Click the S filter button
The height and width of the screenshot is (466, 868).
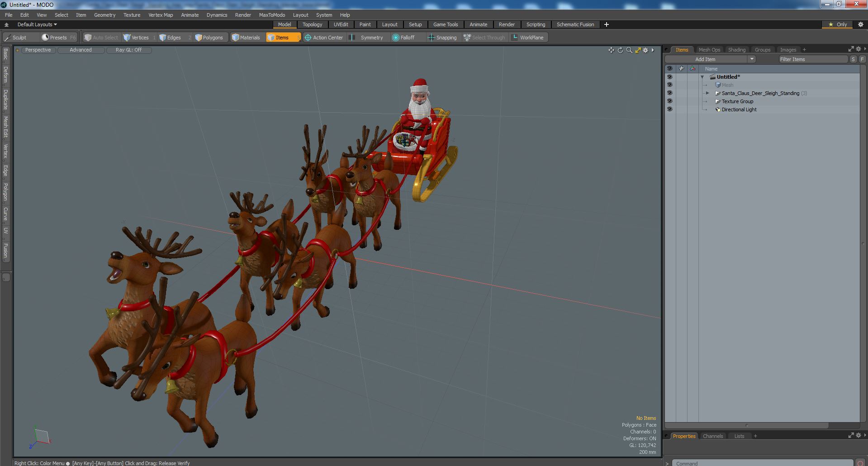click(x=853, y=59)
